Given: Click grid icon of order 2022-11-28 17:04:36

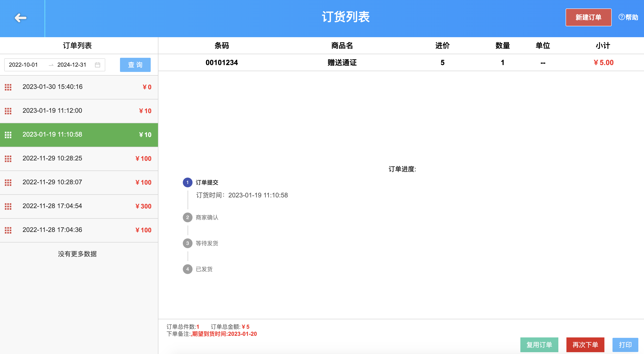Looking at the screenshot, I should click(8, 230).
